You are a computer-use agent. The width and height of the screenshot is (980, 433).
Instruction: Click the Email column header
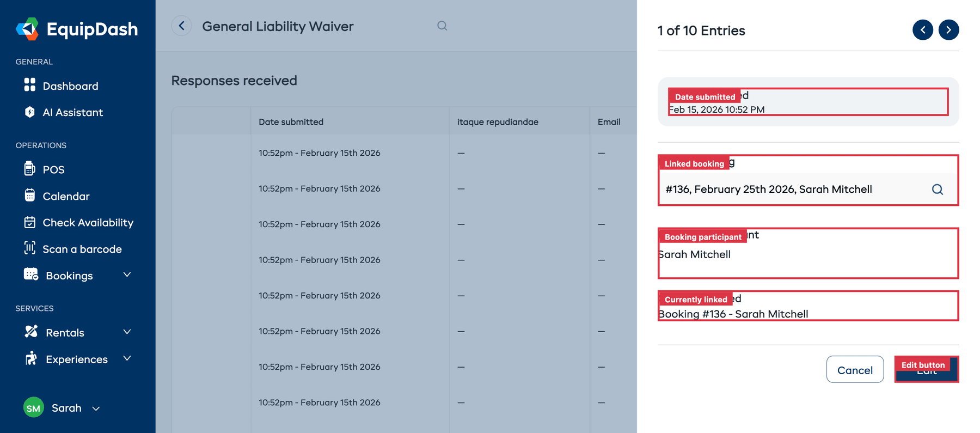[x=609, y=121]
